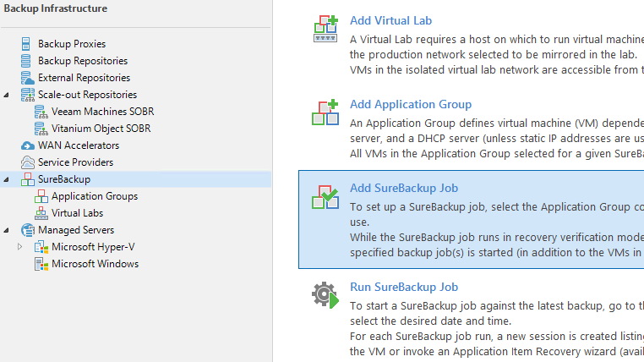Viewport: 644px width, 362px height.
Task: Select External Repositories in the tree
Action: click(x=85, y=78)
